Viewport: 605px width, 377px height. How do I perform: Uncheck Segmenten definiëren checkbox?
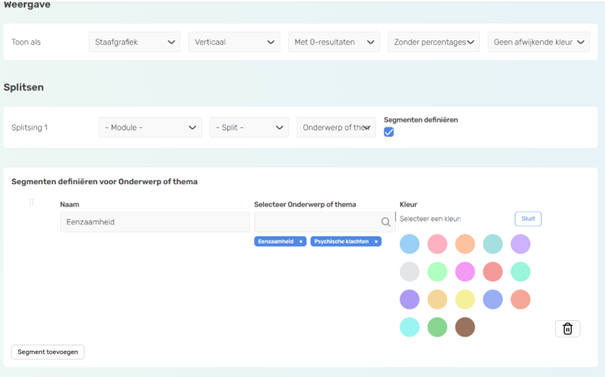pyautogui.click(x=389, y=132)
